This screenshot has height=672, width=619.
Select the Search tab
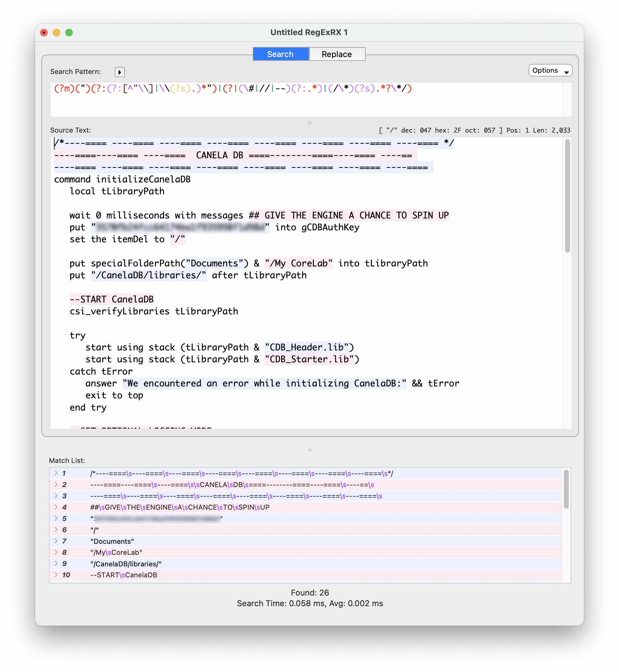[x=280, y=54]
